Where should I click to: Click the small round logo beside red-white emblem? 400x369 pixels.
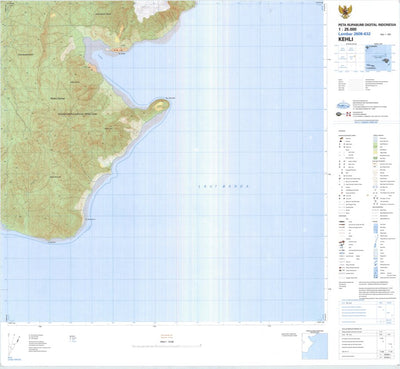point(339,114)
